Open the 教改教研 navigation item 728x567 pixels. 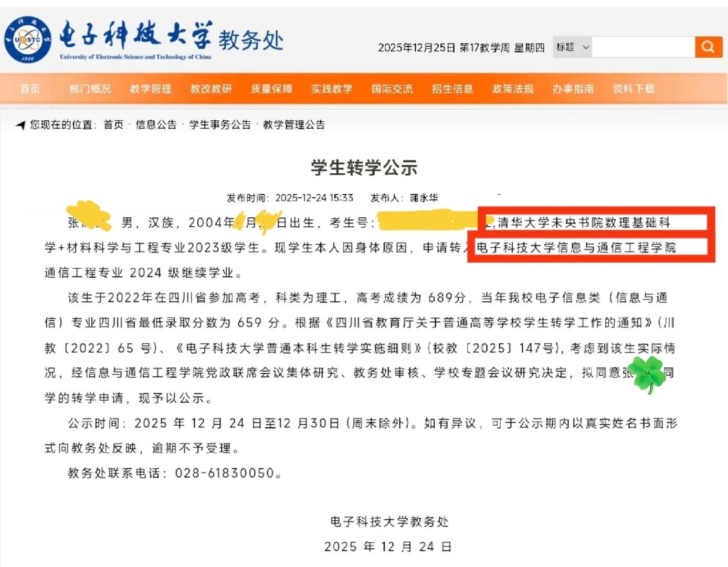click(211, 89)
